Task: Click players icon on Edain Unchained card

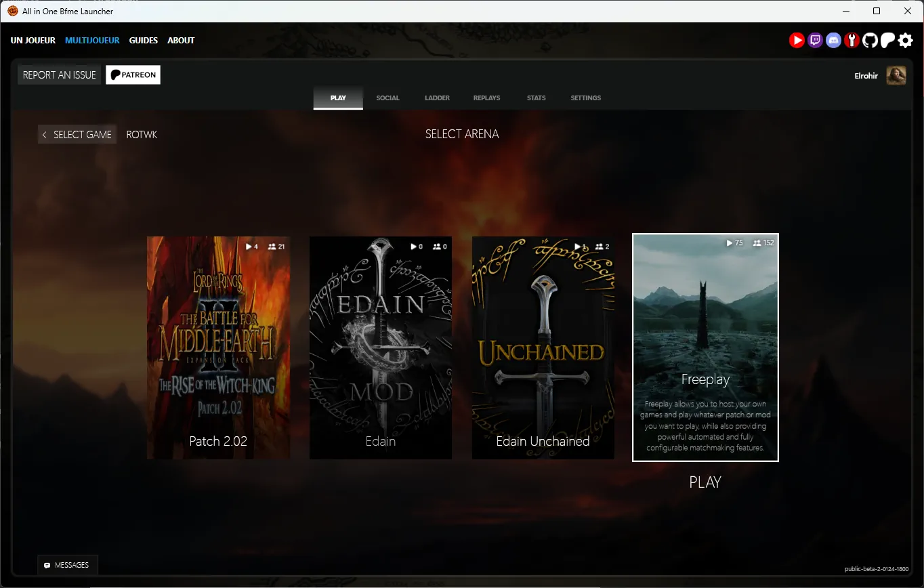Action: (599, 247)
